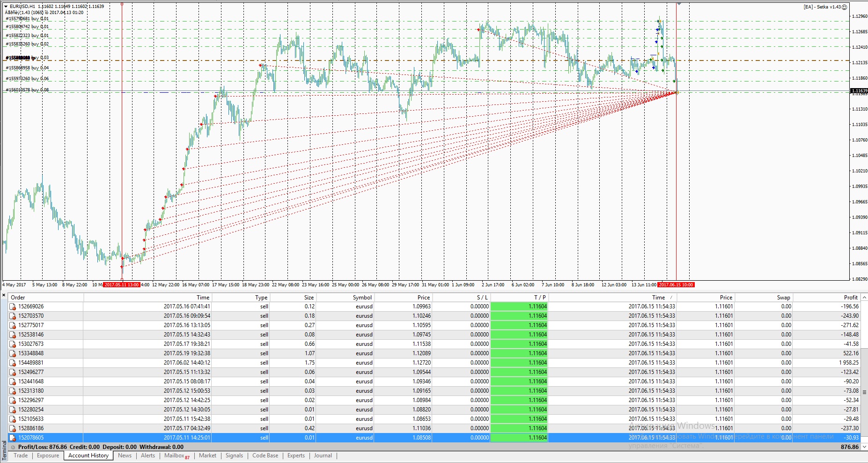Switch to the Signals tab

(x=234, y=456)
